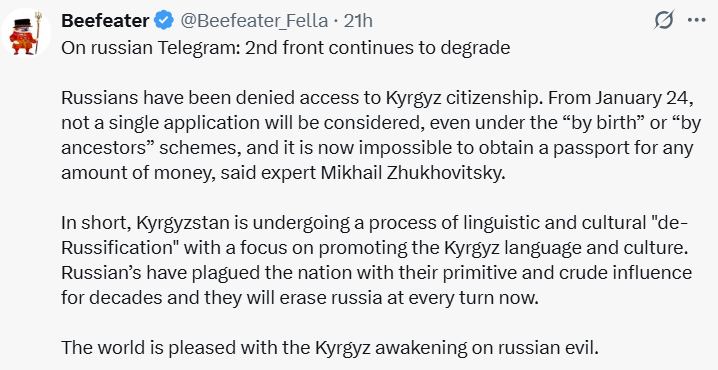Open the Beefeater display name profile
The width and height of the screenshot is (718, 370).
[105, 21]
